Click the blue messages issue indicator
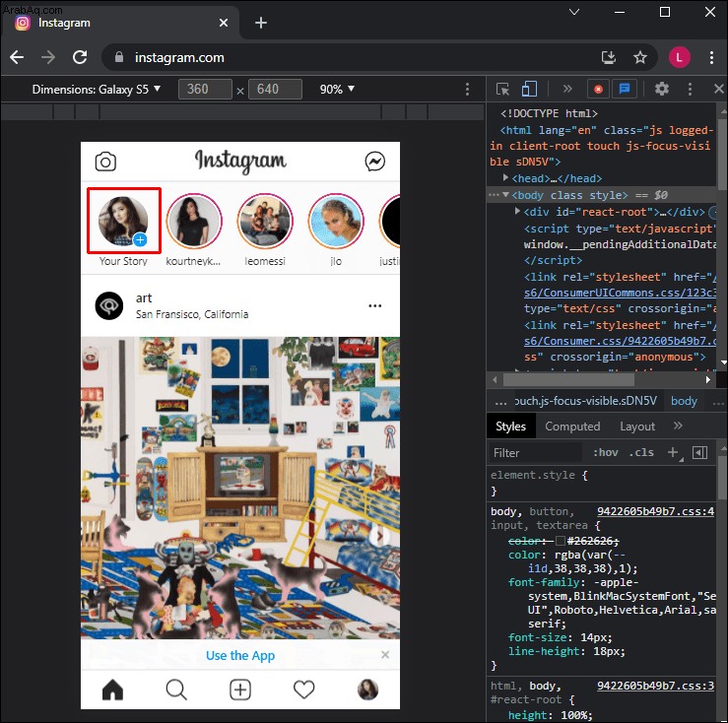This screenshot has width=728, height=723. pos(625,89)
